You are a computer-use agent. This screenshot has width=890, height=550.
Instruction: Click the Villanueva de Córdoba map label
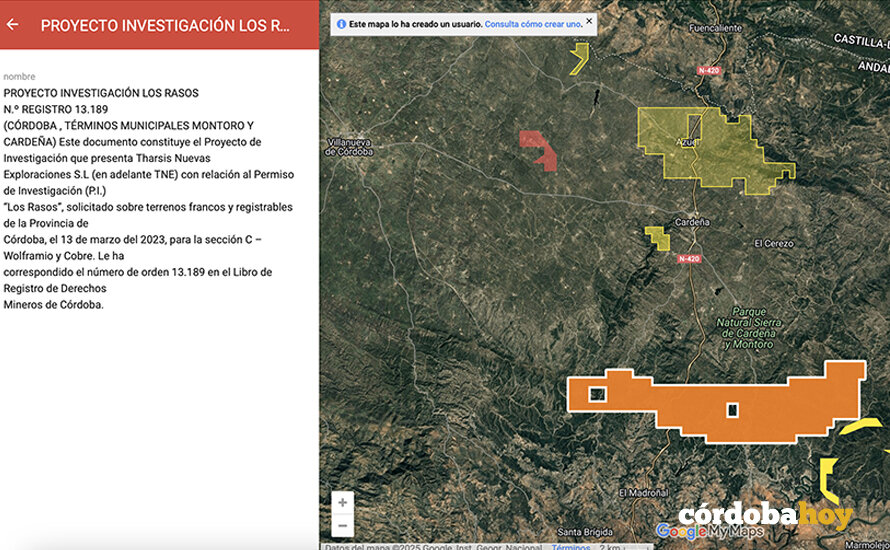pos(350,147)
